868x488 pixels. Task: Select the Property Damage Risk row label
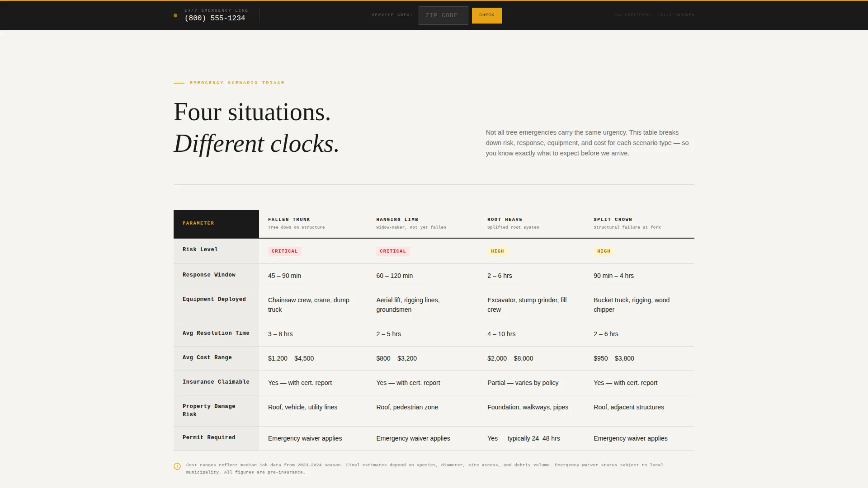click(216, 411)
